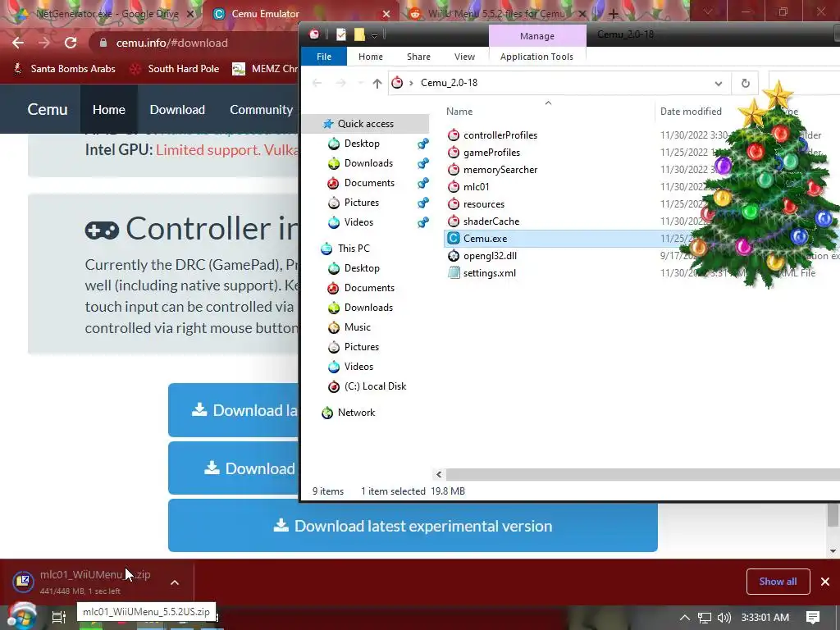Viewport: 840px width, 630px height.
Task: Refresh the Explorer folder view
Action: 745,83
